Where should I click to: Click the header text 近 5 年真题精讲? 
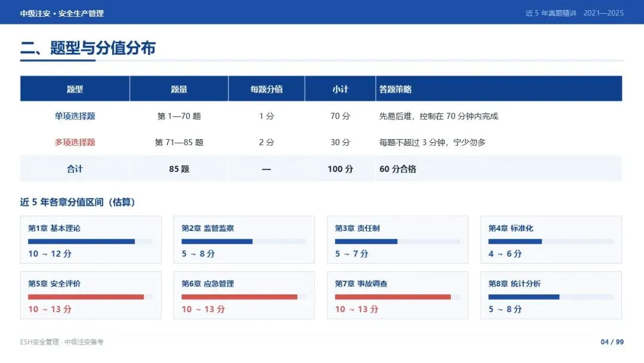(551, 13)
